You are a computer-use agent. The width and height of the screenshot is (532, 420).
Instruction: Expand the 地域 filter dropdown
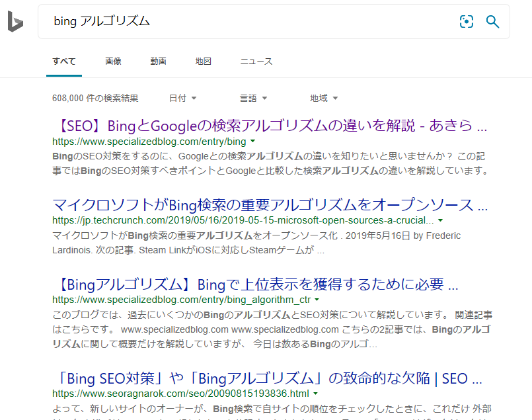point(324,98)
